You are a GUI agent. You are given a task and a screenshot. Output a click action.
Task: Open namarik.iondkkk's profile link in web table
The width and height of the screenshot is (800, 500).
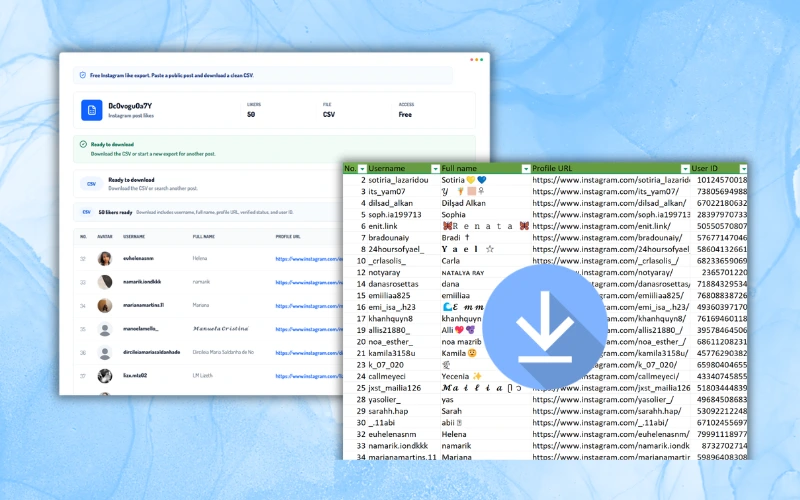309,283
